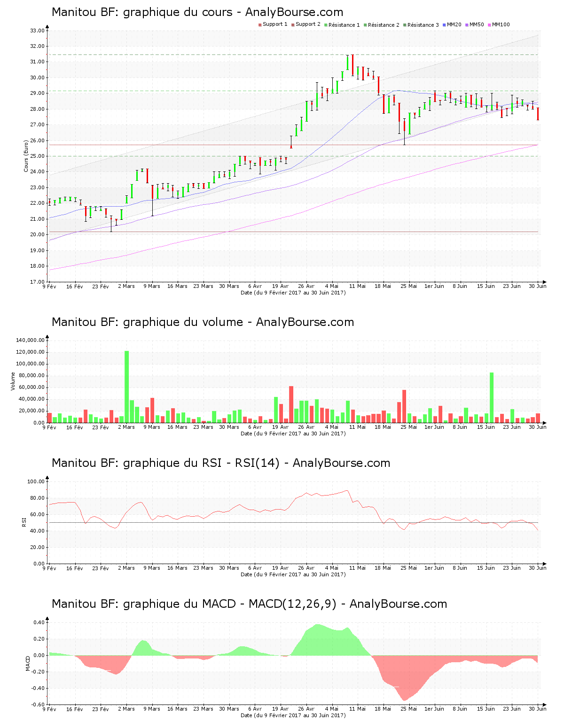Click the magenta MM100 legend swatch
The width and height of the screenshot is (564, 728).
coord(489,25)
